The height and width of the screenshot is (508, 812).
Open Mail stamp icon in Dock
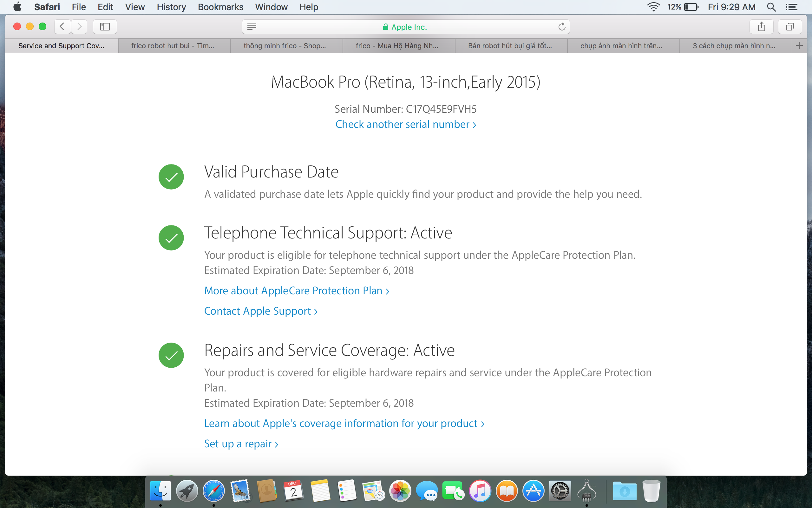tap(240, 491)
